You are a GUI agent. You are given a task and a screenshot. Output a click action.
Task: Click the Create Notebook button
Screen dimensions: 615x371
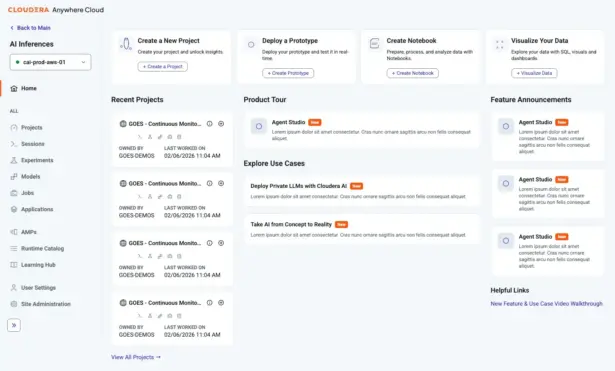pyautogui.click(x=413, y=73)
